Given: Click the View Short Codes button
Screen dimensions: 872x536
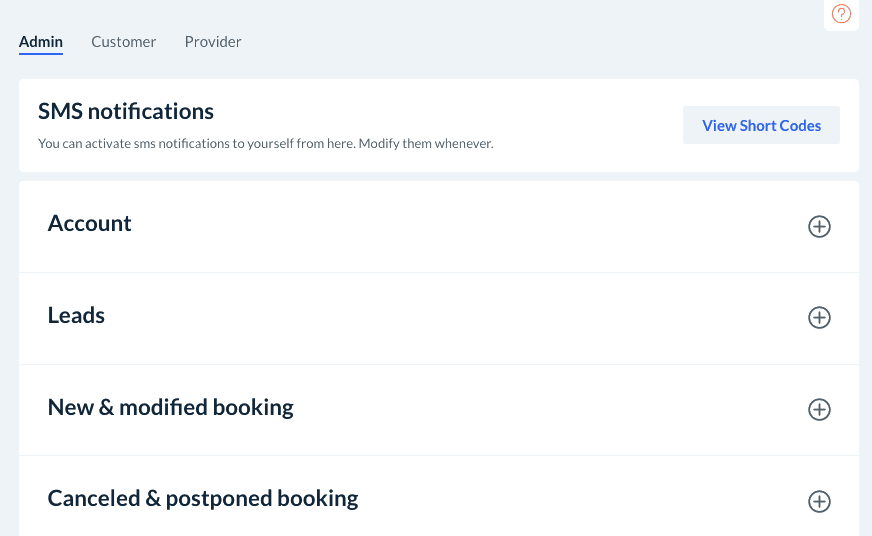Looking at the screenshot, I should (761, 126).
